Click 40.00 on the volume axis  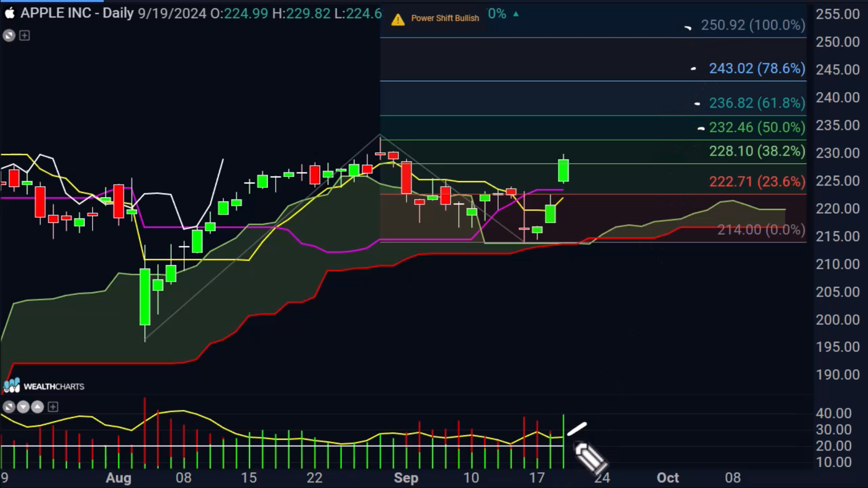click(833, 413)
